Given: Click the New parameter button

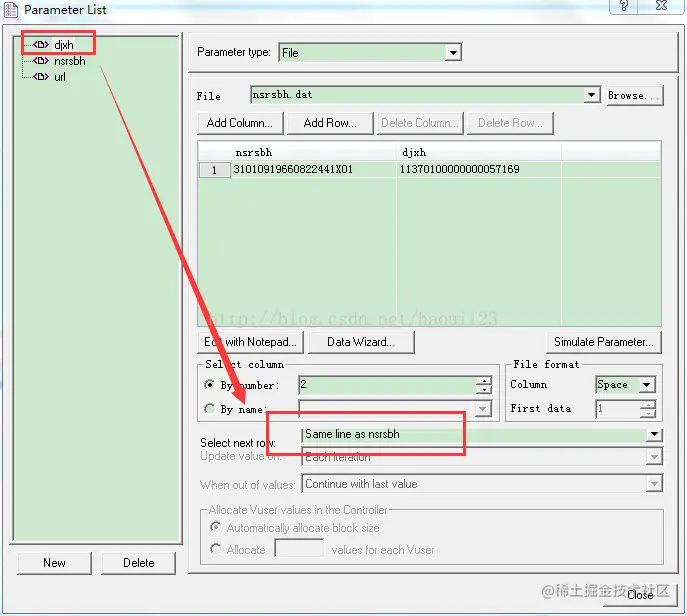Looking at the screenshot, I should [54, 563].
